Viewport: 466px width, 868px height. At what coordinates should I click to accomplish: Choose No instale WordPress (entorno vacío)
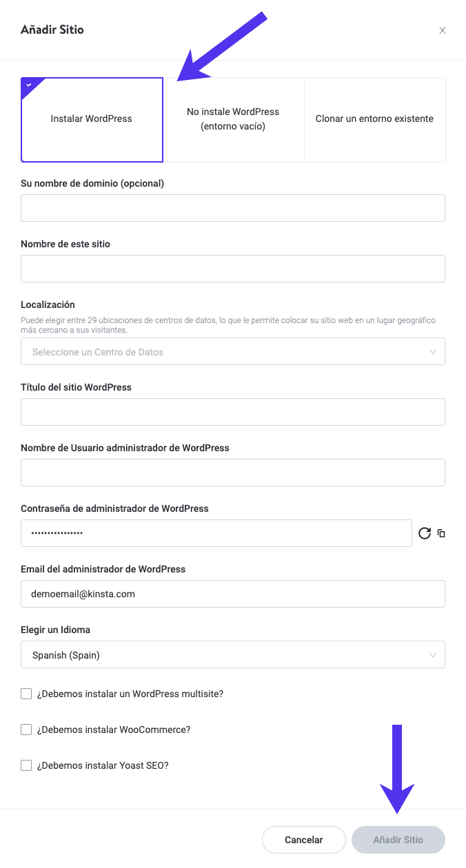coord(233,119)
